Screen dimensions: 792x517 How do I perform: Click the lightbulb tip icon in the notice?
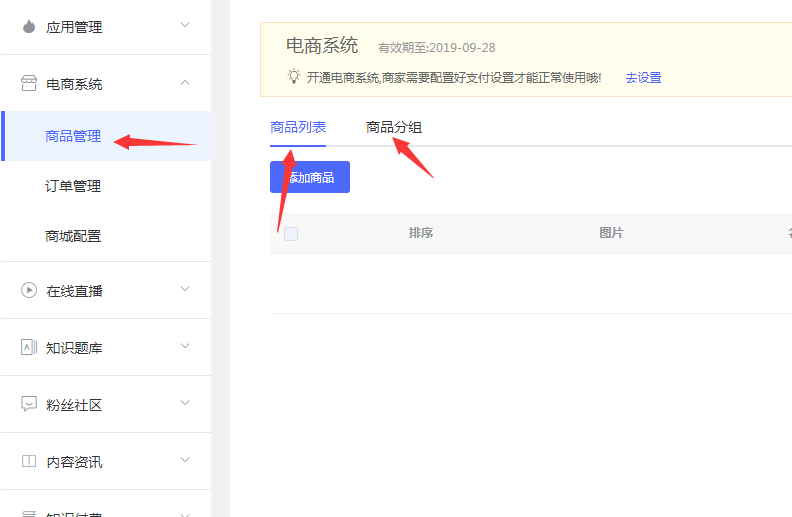pyautogui.click(x=293, y=77)
